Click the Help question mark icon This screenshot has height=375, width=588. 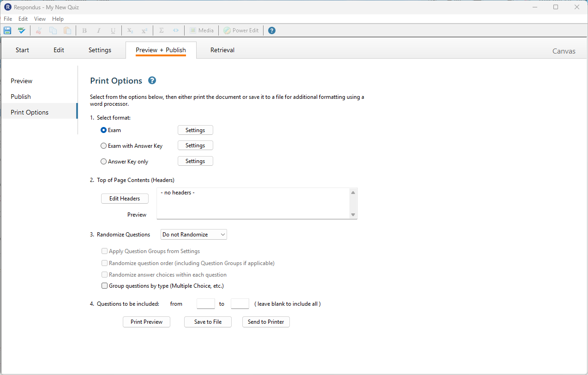[271, 30]
